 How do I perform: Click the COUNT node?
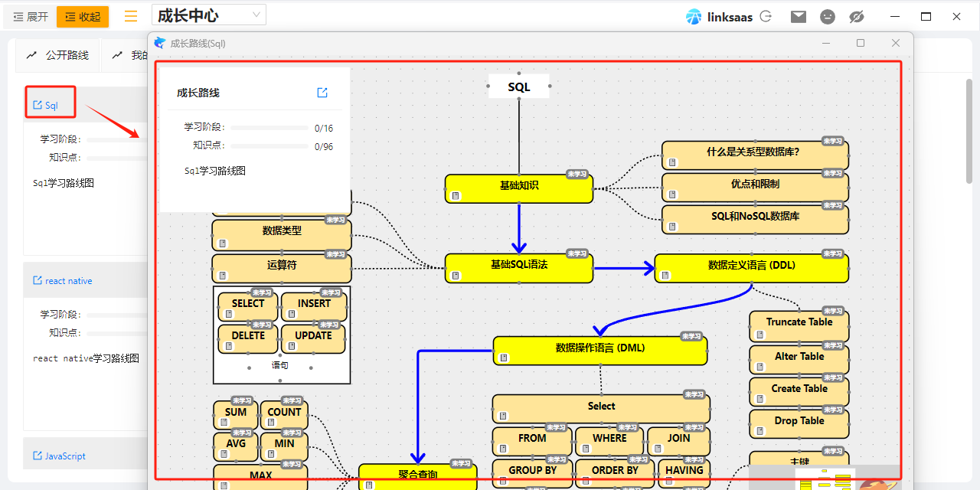(x=284, y=415)
